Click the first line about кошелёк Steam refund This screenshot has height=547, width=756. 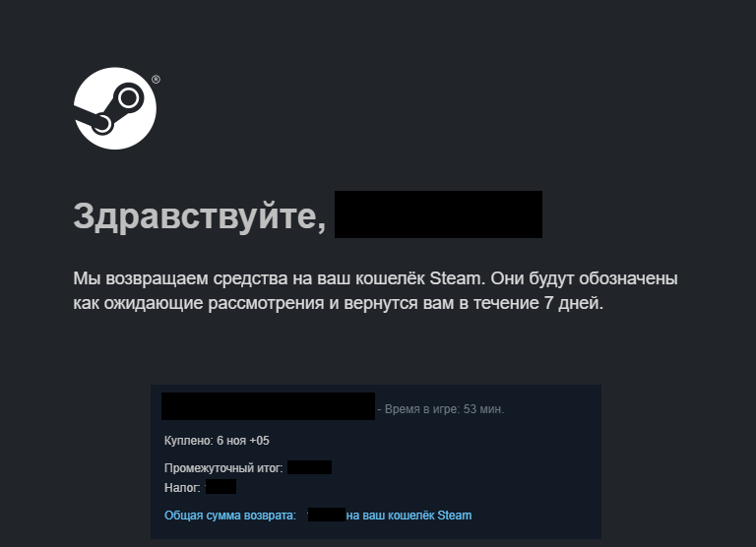pos(375,278)
